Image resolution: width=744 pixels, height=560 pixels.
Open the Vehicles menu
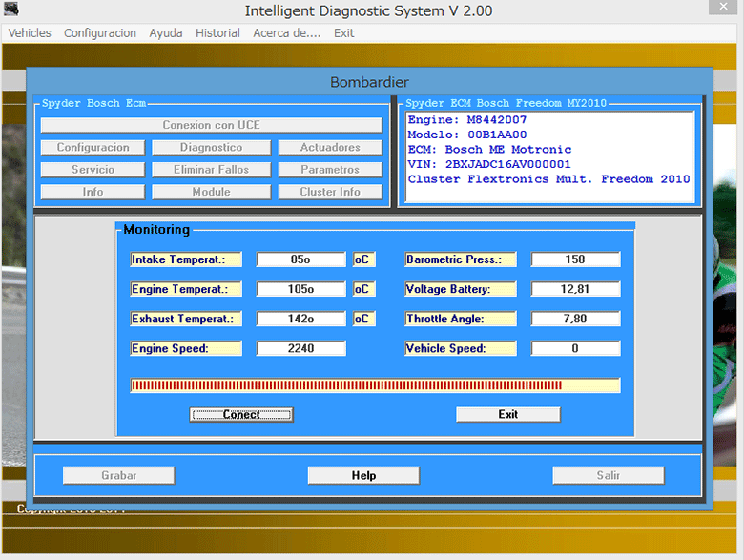(x=30, y=33)
